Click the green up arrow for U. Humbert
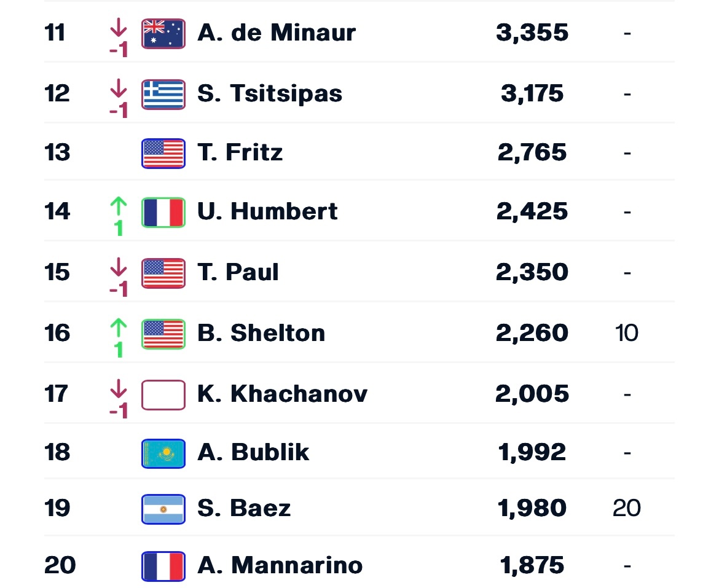 click(x=119, y=206)
